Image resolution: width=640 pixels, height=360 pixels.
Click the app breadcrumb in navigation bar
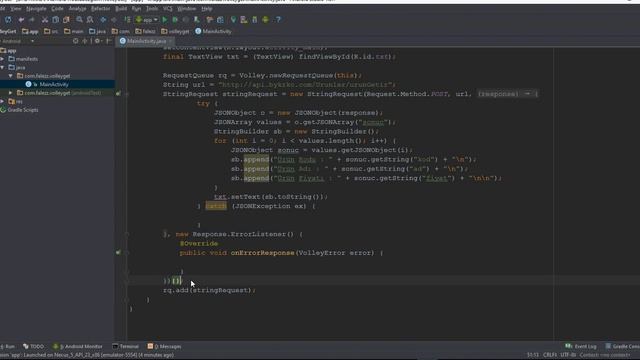pos(30,31)
